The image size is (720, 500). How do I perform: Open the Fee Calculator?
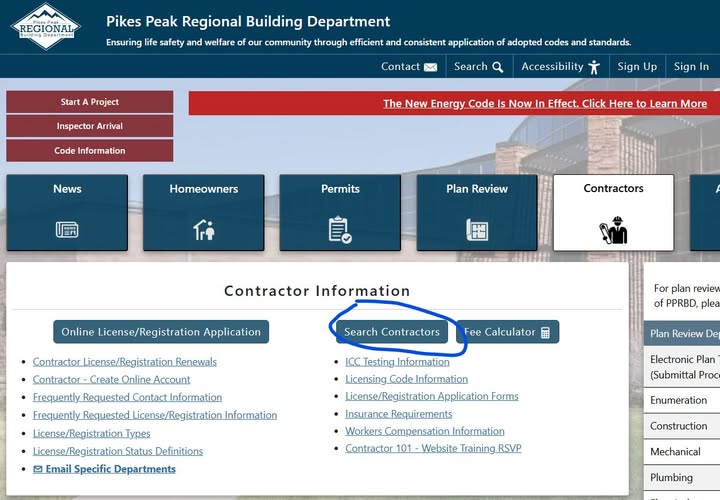[x=508, y=332]
